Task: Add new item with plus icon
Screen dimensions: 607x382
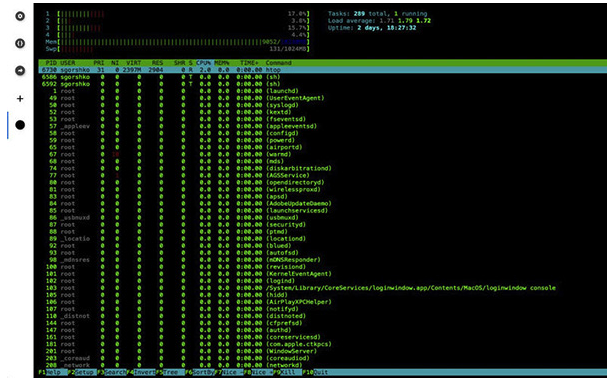Action: pyautogui.click(x=20, y=98)
